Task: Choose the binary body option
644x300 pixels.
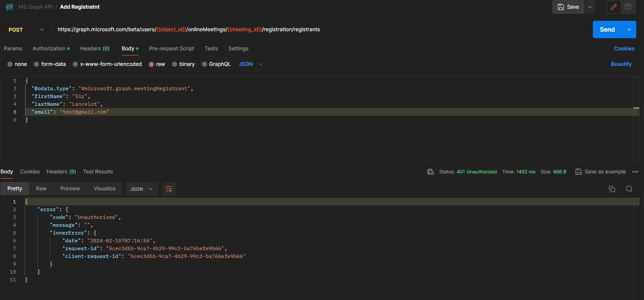Action: [183, 64]
